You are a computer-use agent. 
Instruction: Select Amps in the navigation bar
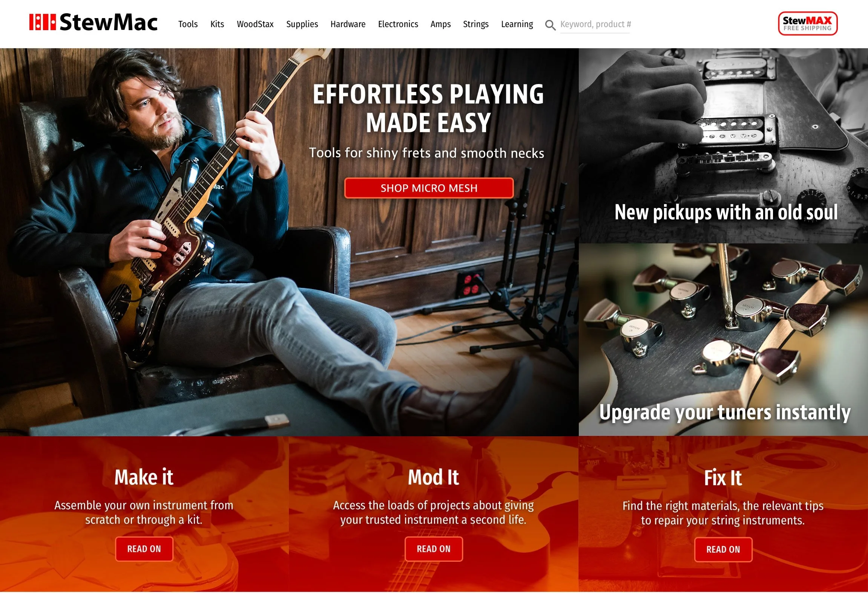[440, 24]
